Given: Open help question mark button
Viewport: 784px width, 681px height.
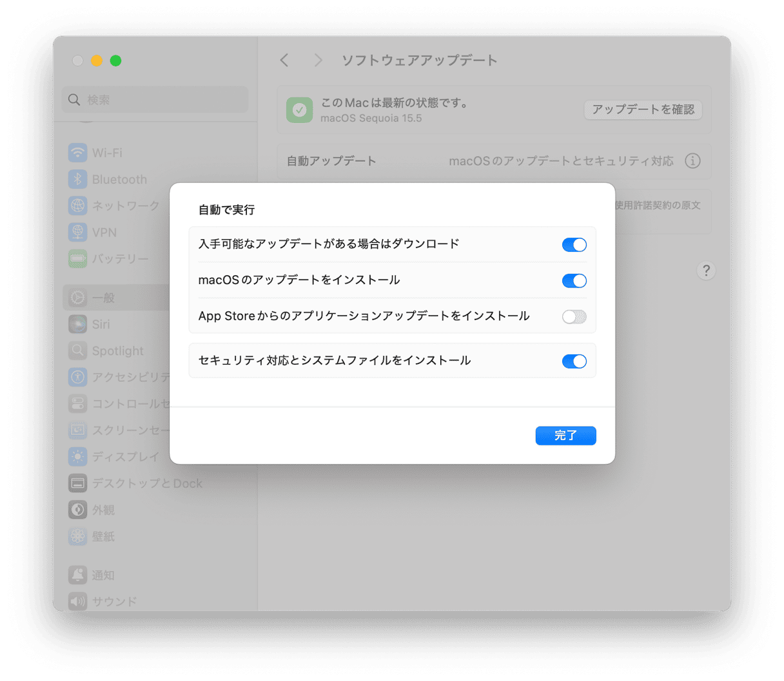Looking at the screenshot, I should [706, 271].
